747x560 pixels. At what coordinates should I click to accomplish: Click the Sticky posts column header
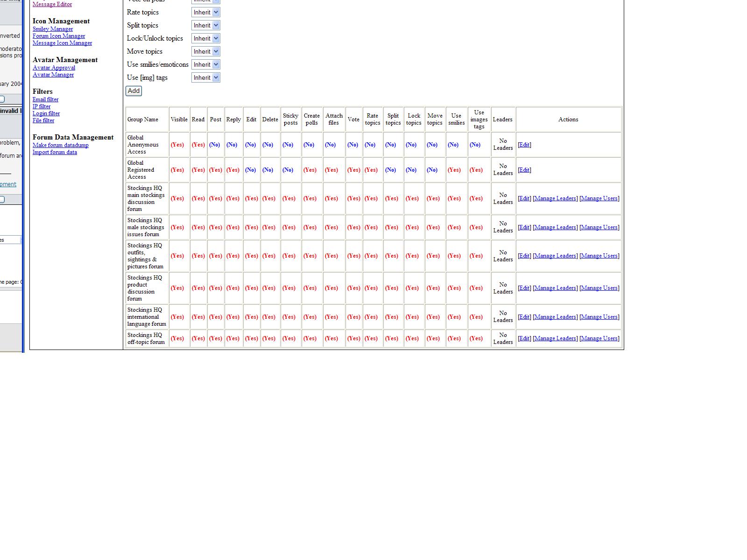coord(290,119)
